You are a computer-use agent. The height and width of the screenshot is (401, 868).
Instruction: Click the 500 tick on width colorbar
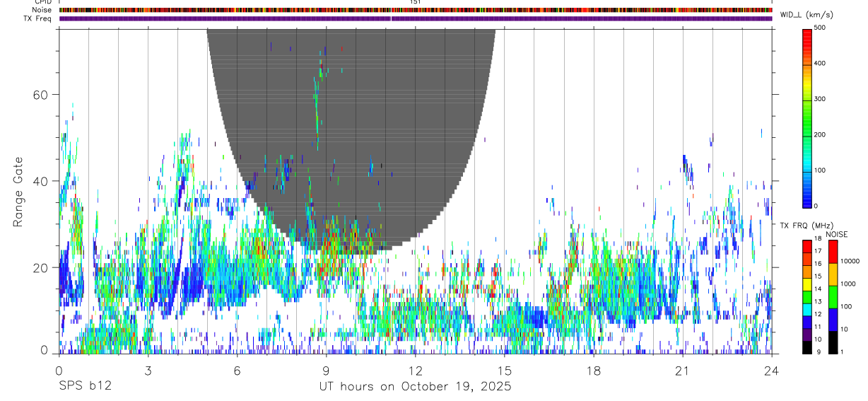pos(821,28)
